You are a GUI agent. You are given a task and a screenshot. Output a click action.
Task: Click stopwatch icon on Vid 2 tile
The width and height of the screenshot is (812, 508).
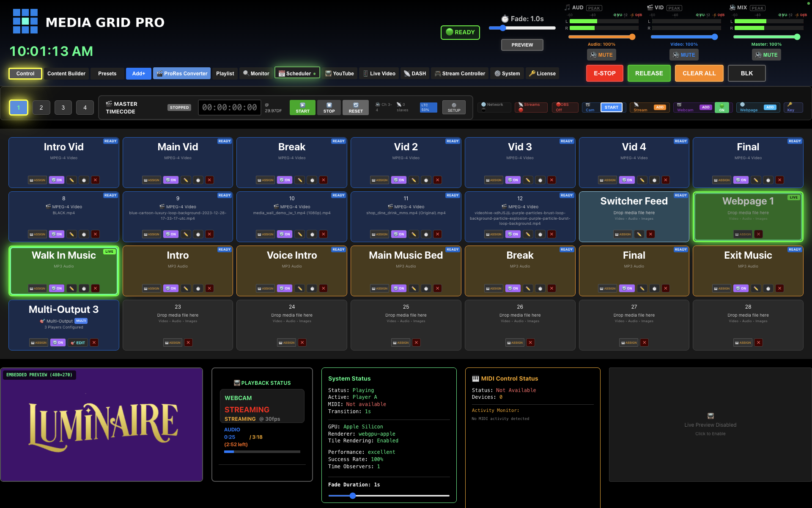[x=426, y=180]
